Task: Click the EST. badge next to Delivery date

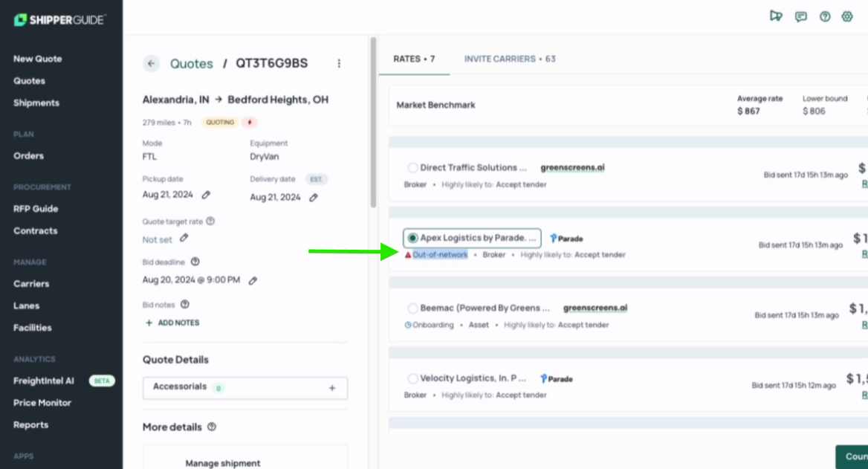Action: (x=316, y=179)
